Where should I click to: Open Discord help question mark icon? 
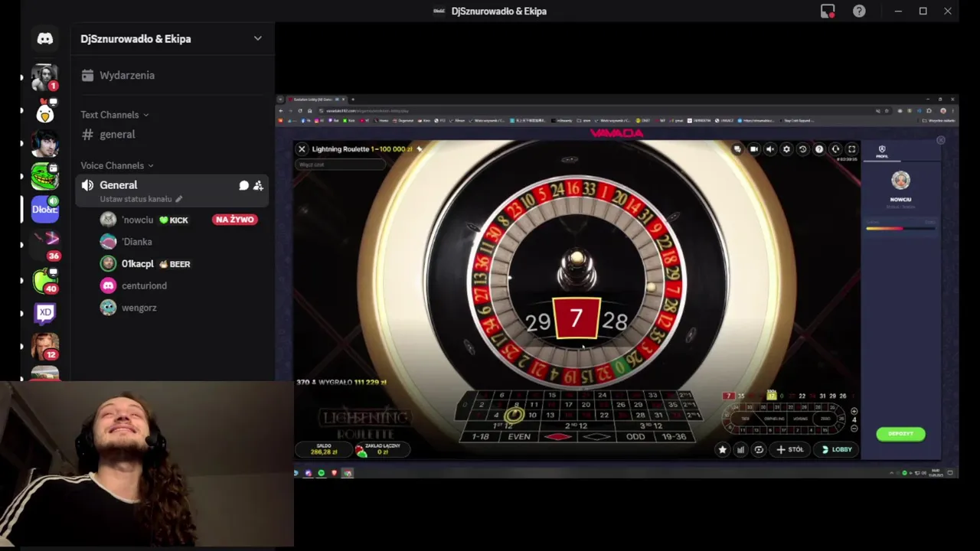tap(859, 11)
